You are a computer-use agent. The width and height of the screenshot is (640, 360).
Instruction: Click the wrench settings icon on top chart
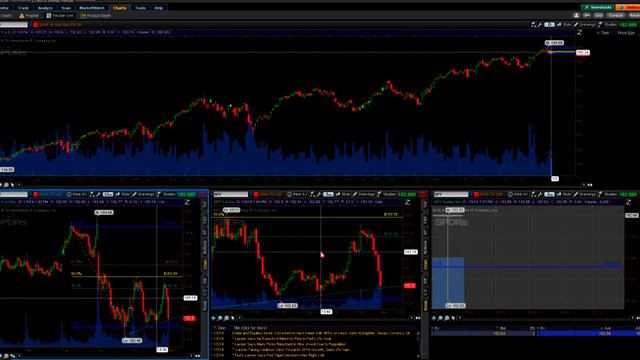[540, 25]
